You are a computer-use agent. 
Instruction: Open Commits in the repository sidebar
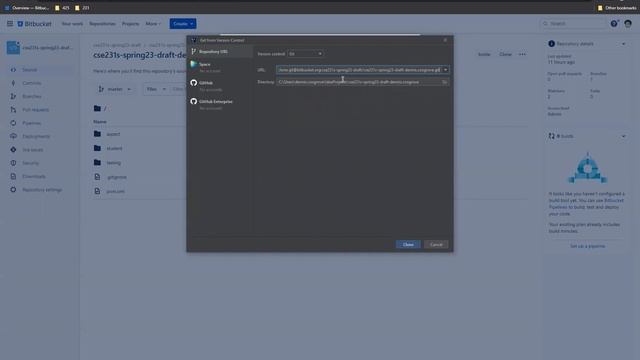[31, 83]
